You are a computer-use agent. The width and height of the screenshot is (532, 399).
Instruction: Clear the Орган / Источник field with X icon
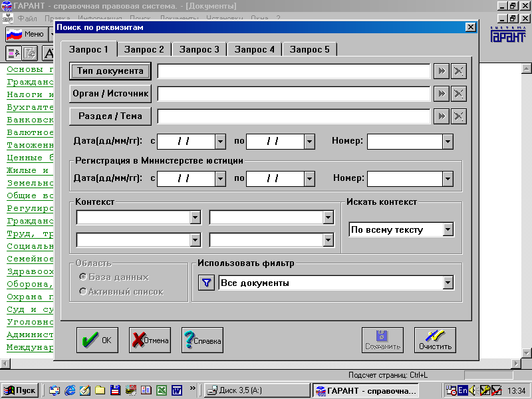pyautogui.click(x=458, y=93)
